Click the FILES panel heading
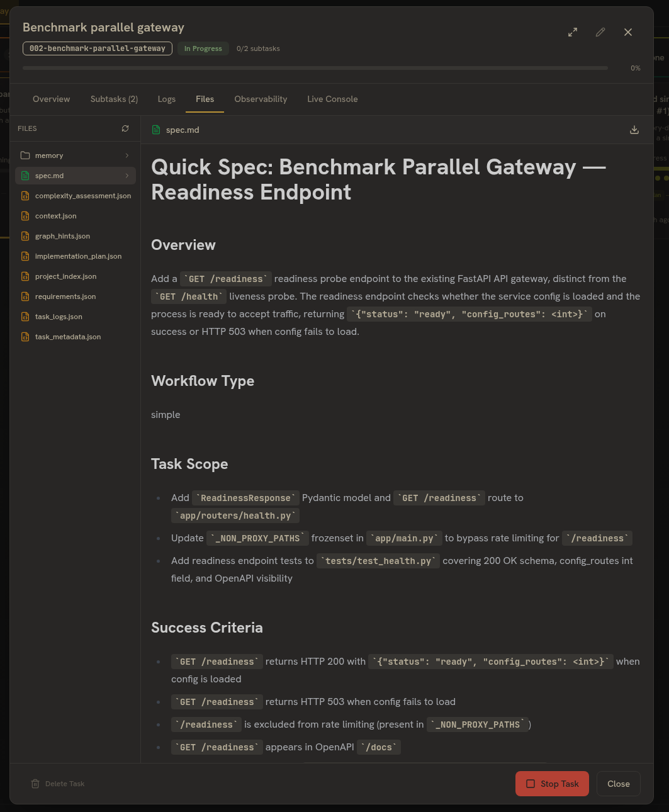Image resolution: width=669 pixels, height=812 pixels. click(x=27, y=128)
